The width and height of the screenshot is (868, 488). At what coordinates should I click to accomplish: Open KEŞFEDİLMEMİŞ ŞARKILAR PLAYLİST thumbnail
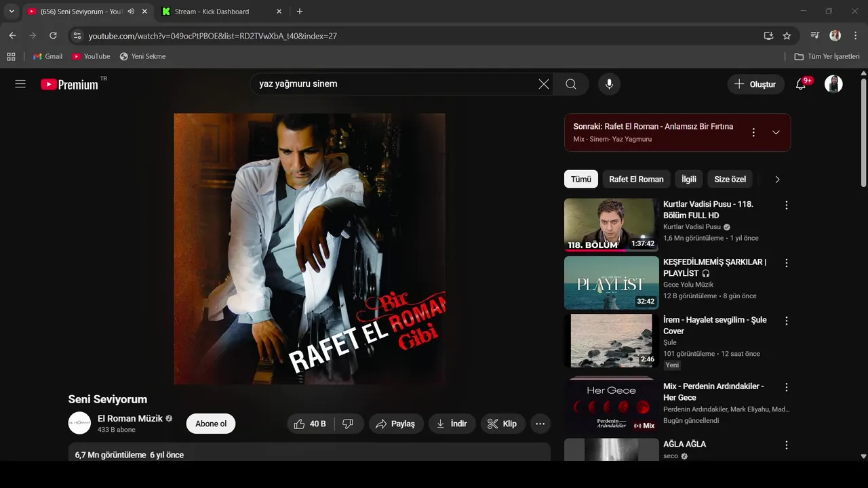[611, 283]
